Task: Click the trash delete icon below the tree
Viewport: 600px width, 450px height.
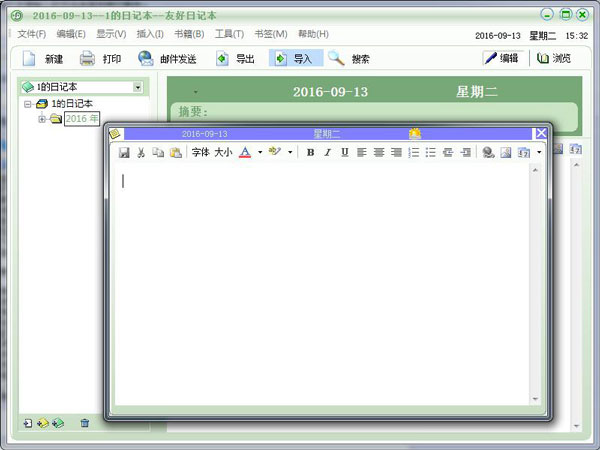Action: click(85, 423)
